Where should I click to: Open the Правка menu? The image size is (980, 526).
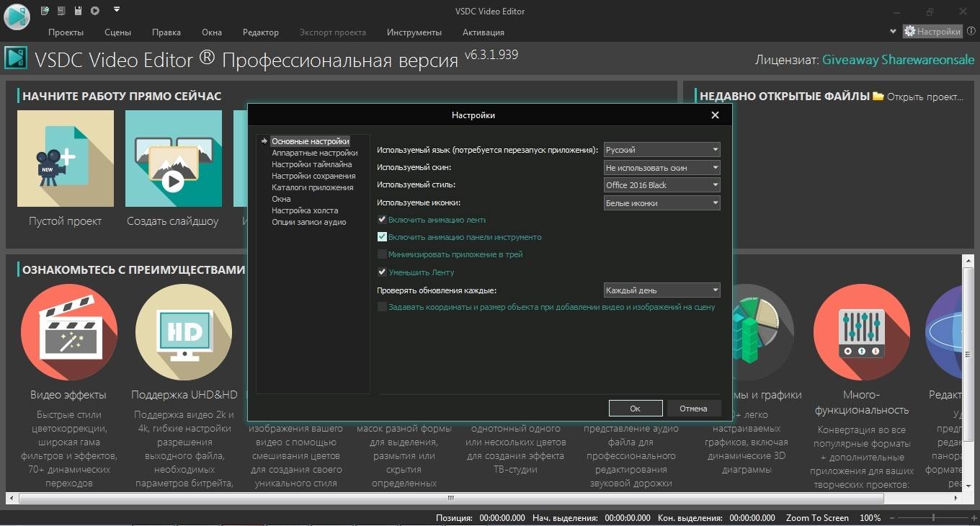[166, 32]
